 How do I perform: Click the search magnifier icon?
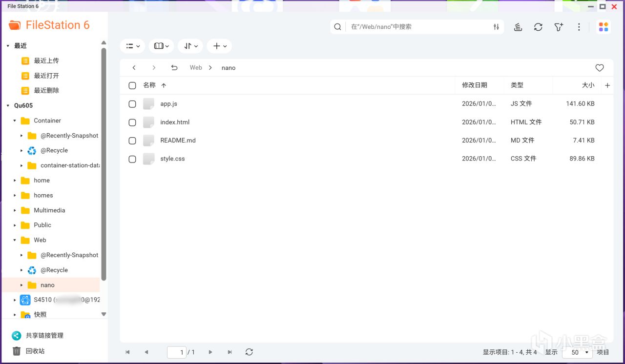337,27
